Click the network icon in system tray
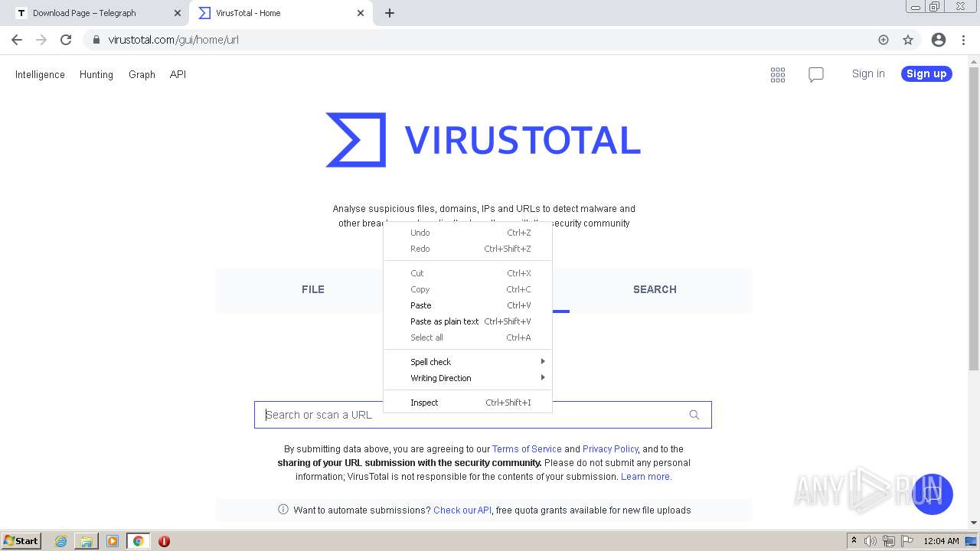Image resolution: width=980 pixels, height=551 pixels. click(x=889, y=541)
